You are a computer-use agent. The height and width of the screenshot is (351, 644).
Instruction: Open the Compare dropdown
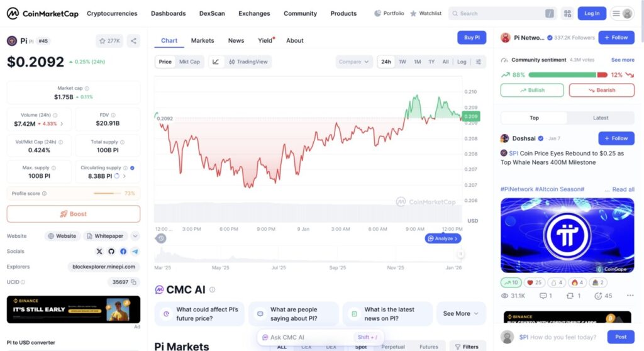pyautogui.click(x=354, y=62)
